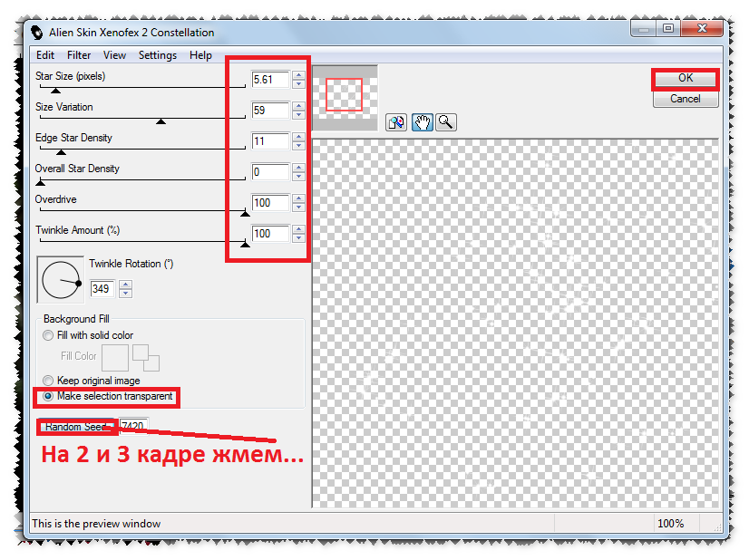This screenshot has width=749, height=560.
Task: Click the Size Variation slider handle
Action: tap(161, 121)
